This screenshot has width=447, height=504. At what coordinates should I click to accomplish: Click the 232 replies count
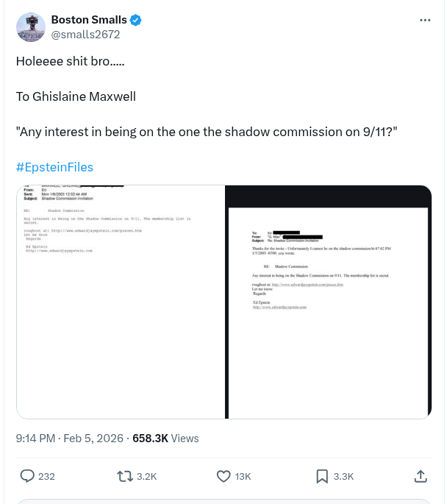(x=46, y=476)
